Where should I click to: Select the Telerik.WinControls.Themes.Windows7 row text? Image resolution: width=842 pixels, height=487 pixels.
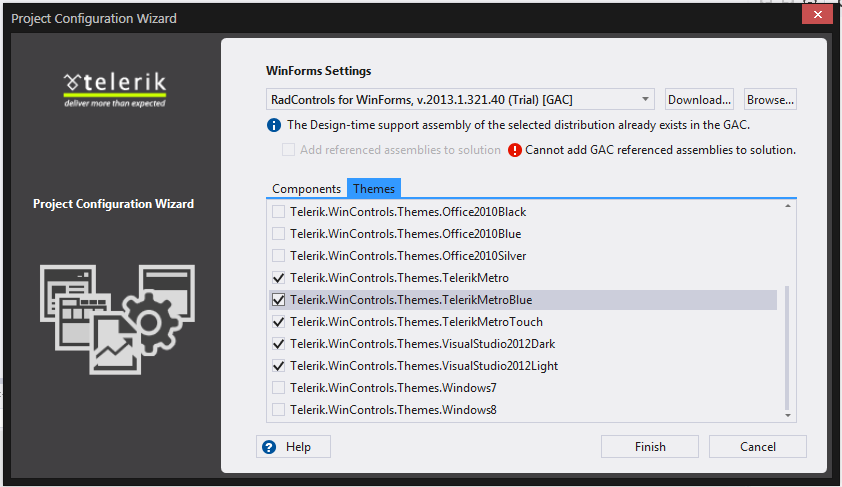pos(394,388)
